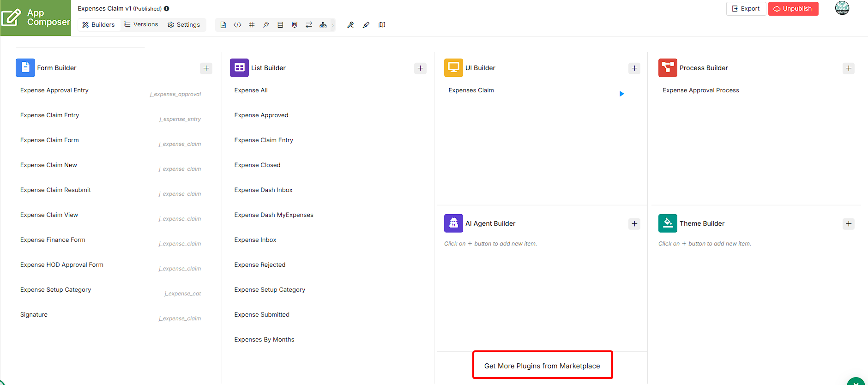This screenshot has width=868, height=385.
Task: Click the Form Builder blue icon
Action: tap(25, 68)
